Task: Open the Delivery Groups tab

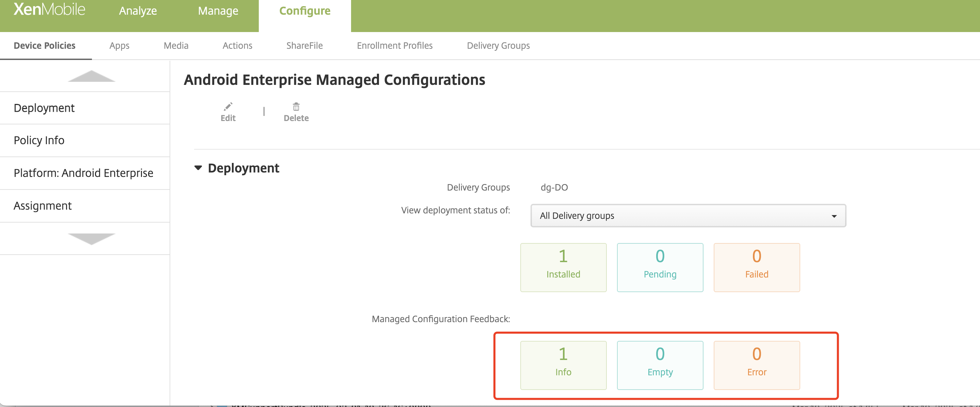Action: [x=499, y=45]
